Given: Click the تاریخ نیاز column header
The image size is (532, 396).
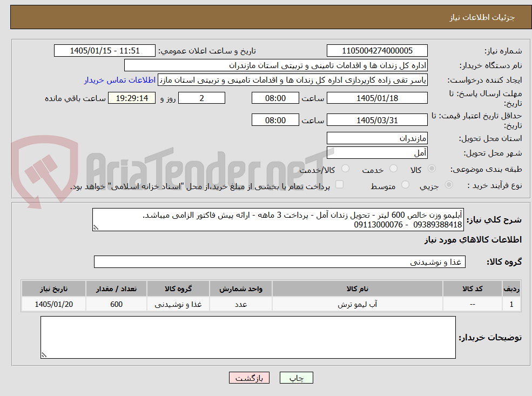Looking at the screenshot, I should (53, 289).
